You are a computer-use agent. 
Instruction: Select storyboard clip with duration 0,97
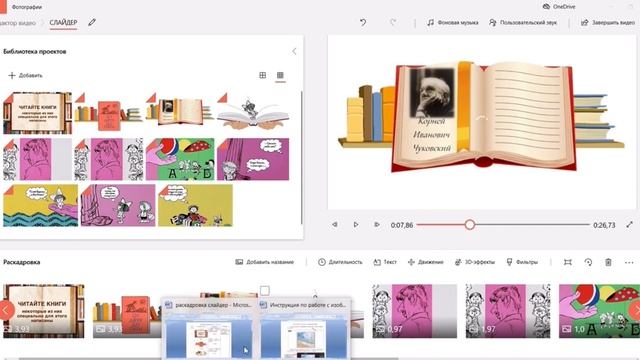click(x=415, y=311)
